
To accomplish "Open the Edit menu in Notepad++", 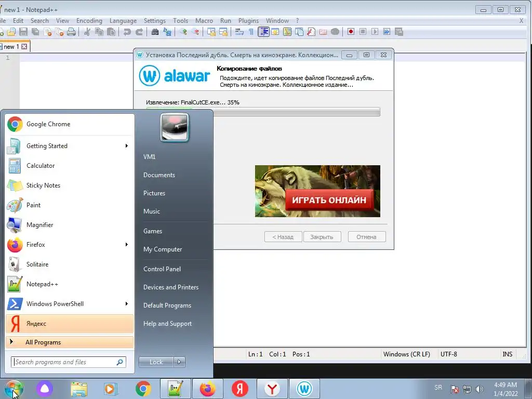I will (18, 21).
